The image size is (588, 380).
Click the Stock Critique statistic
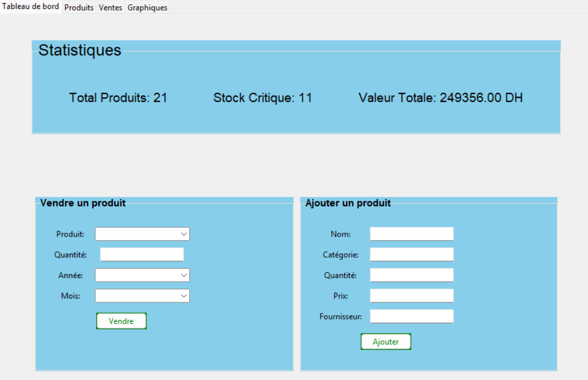[x=263, y=98]
